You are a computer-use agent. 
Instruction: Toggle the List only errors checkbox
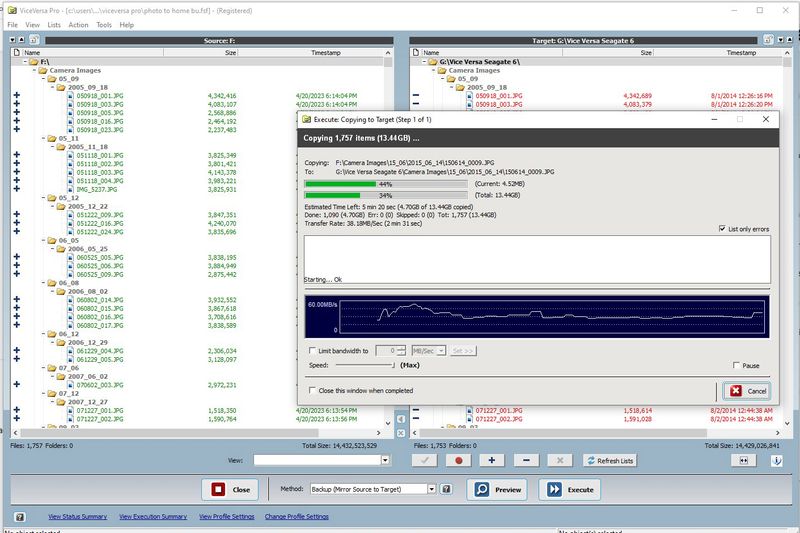pos(722,229)
